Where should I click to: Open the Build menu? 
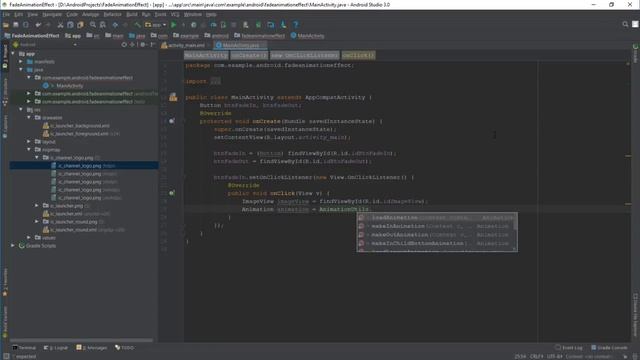[132, 14]
